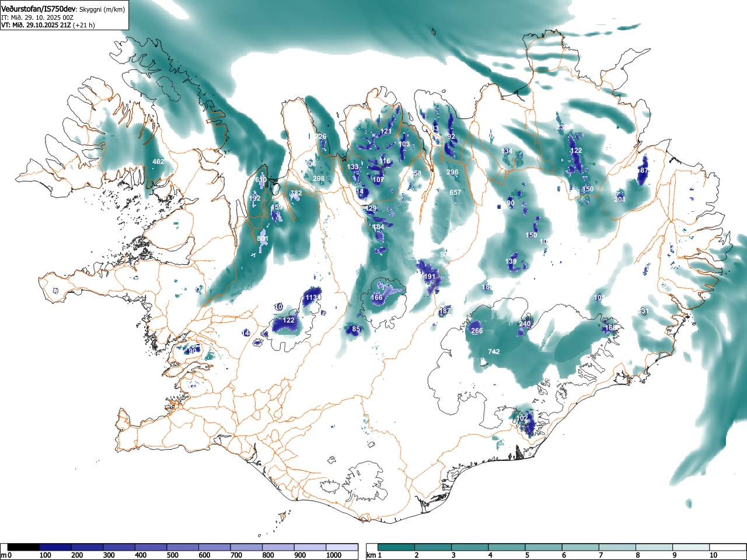The width and height of the screenshot is (747, 560).
Task: Select the 'VT: Mið. 29.10.2025 21Z' line
Action: click(x=36, y=25)
